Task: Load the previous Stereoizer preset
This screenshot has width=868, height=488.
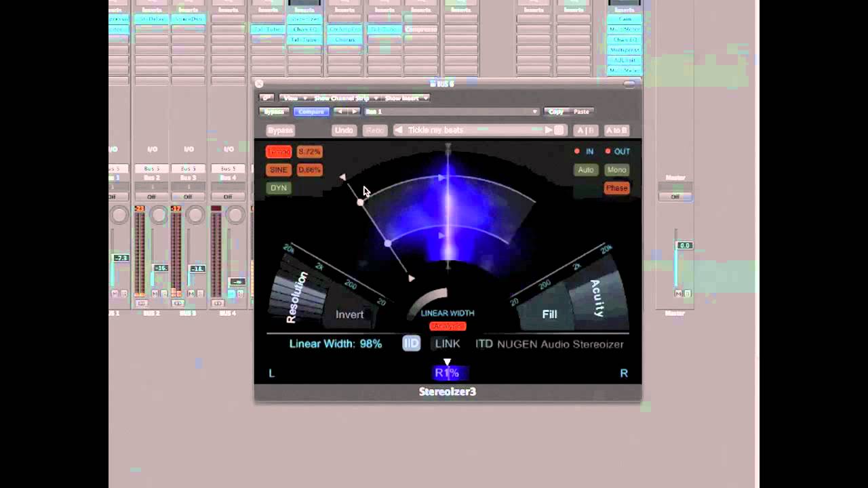Action: (x=399, y=130)
